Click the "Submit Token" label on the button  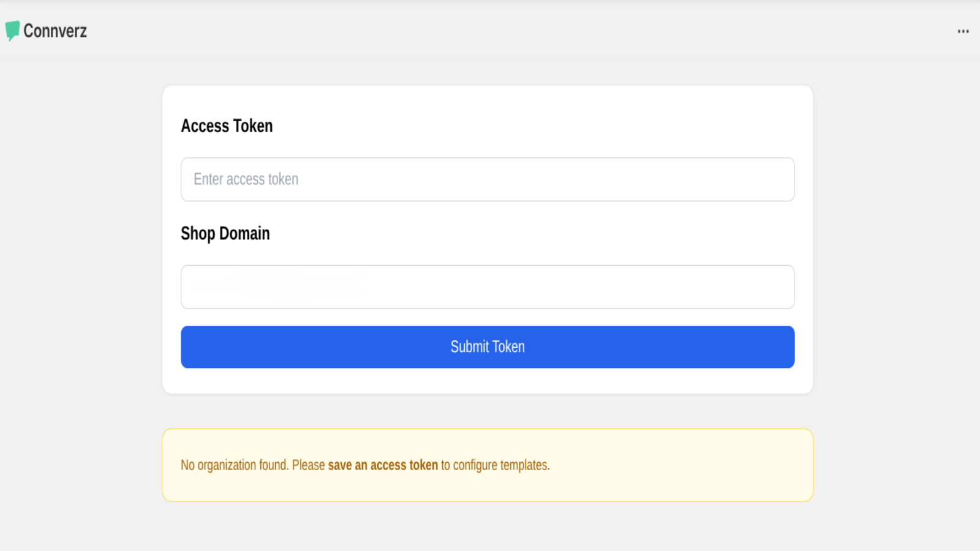point(488,347)
